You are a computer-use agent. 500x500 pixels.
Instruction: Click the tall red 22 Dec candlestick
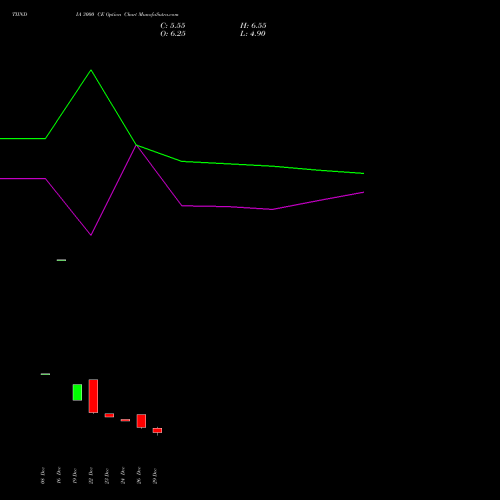pyautogui.click(x=93, y=396)
